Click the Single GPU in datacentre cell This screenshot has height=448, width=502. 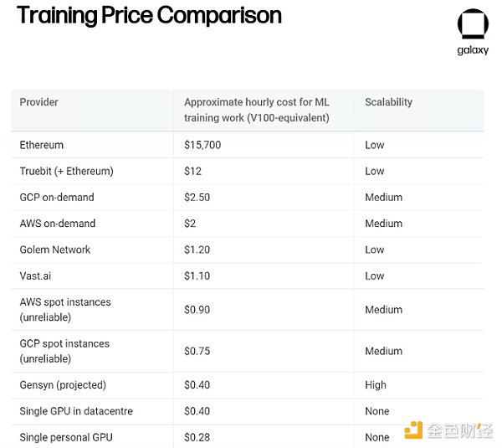point(76,411)
